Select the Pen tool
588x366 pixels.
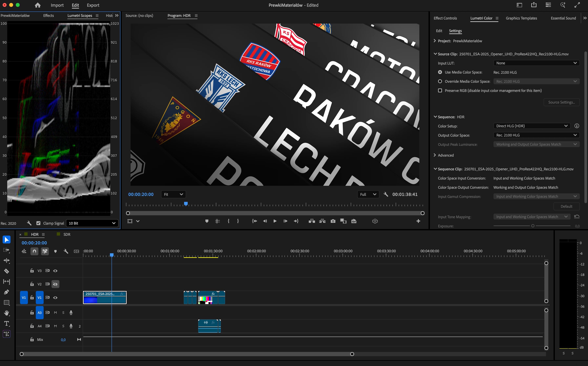(x=7, y=292)
